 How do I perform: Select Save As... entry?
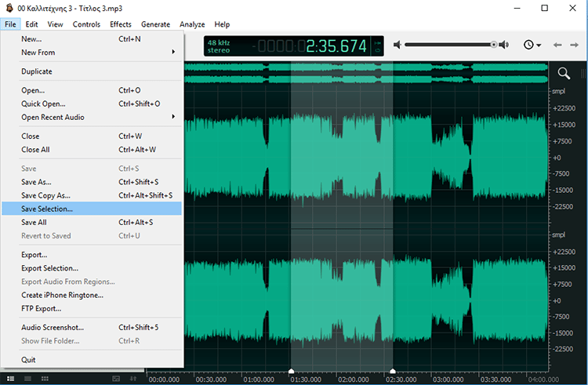pyautogui.click(x=92, y=182)
